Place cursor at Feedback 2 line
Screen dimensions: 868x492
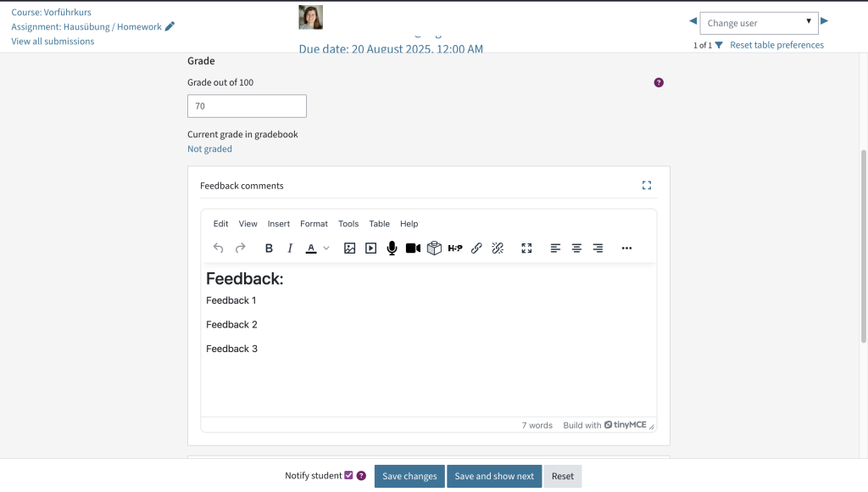click(x=231, y=325)
